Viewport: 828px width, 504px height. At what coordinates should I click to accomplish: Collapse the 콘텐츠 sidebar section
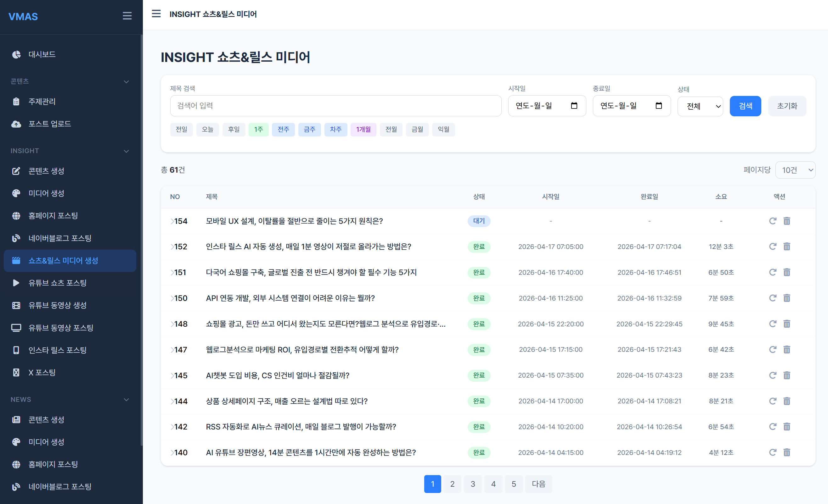[126, 82]
